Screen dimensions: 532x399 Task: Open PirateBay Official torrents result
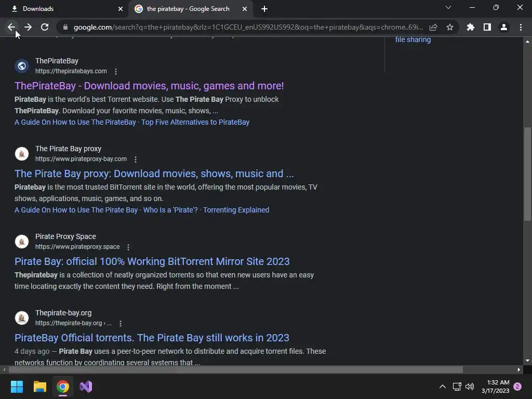pyautogui.click(x=152, y=338)
